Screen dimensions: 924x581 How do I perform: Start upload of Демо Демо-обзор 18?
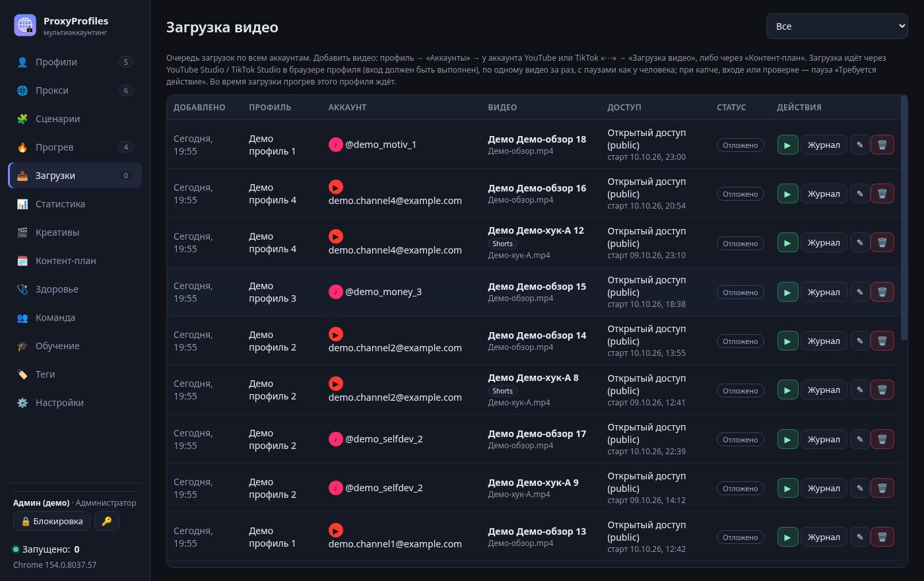pos(787,145)
